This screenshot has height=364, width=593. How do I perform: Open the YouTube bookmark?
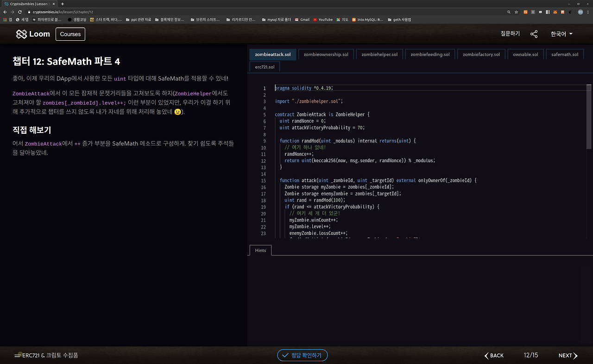323,20
